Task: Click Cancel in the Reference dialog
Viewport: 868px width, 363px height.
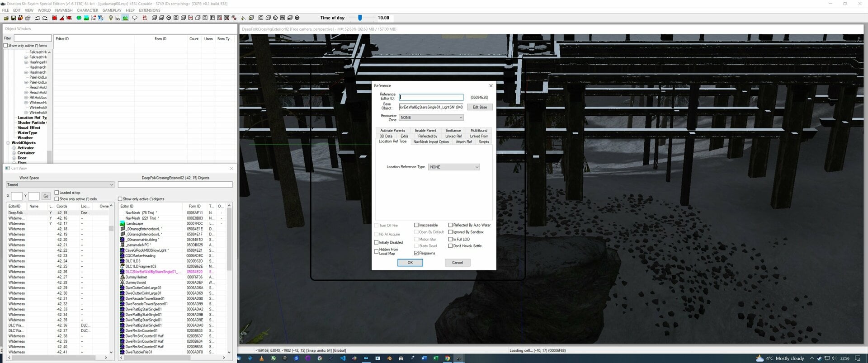Action: click(x=458, y=263)
